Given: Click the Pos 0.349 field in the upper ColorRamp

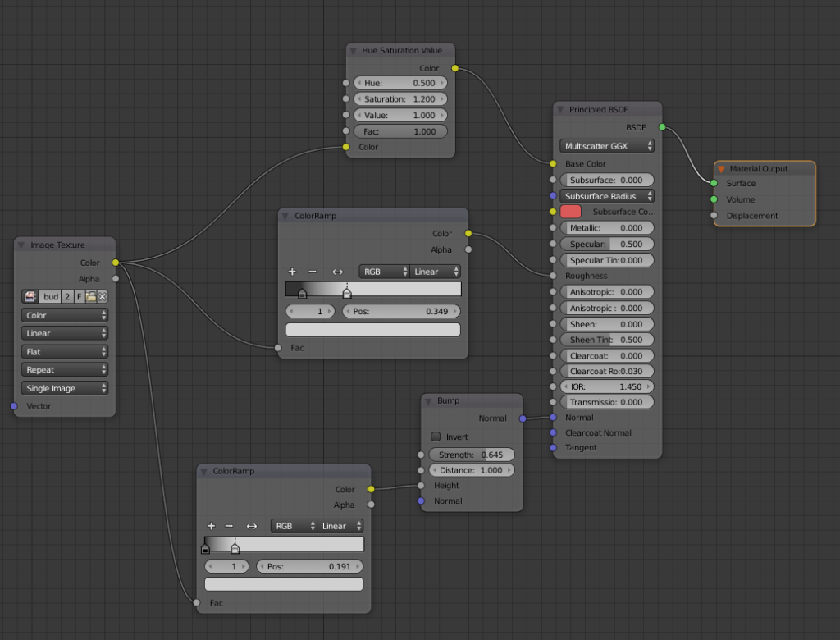Looking at the screenshot, I should click(401, 312).
